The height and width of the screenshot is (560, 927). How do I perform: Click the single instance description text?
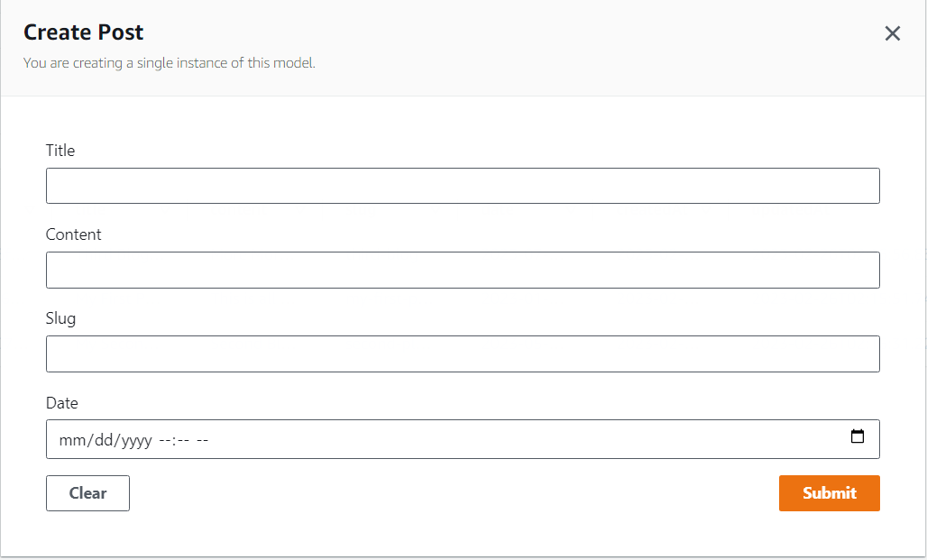170,63
